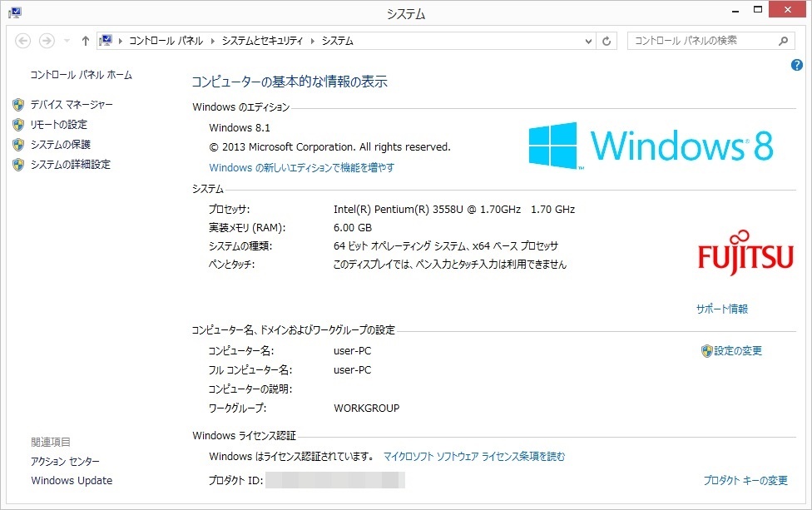Click the shield icon next to 設定の変更

(x=707, y=351)
